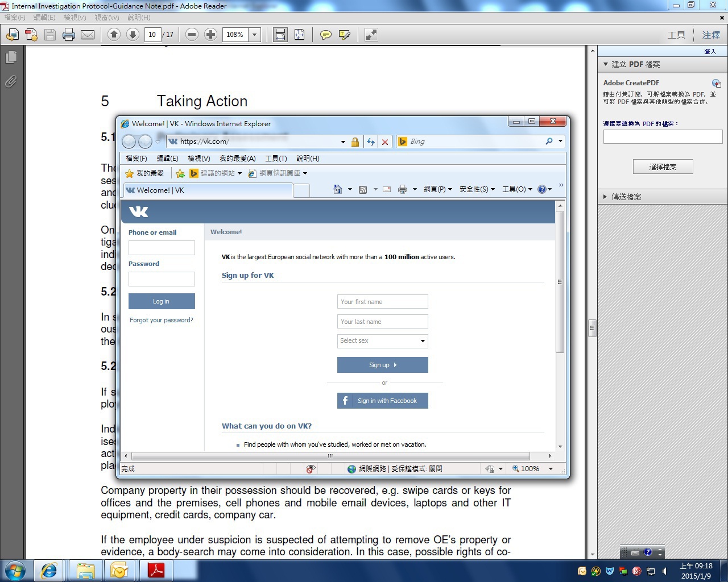Open the 工具(T) menu in Internet Explorer menu bar

(276, 159)
